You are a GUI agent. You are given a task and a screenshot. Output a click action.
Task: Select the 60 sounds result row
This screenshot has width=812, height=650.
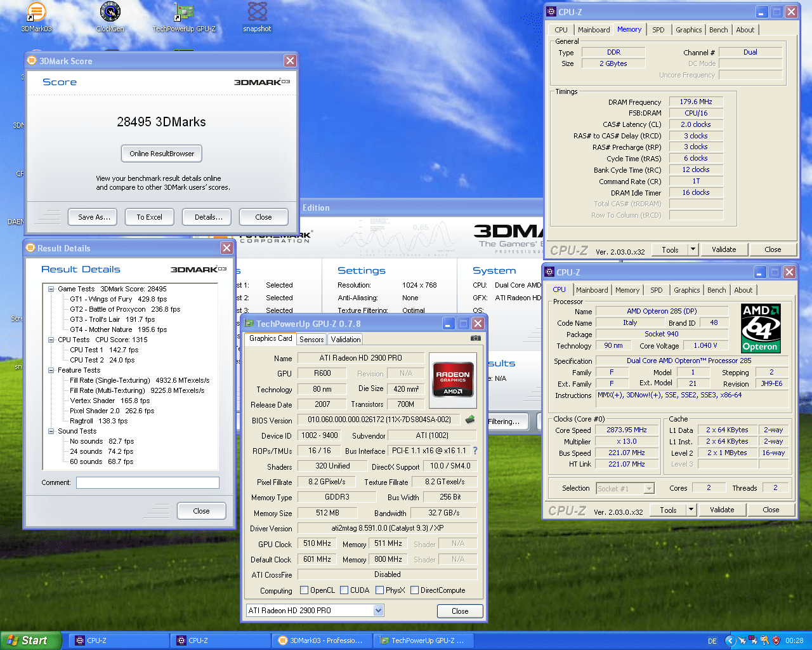pyautogui.click(x=101, y=461)
